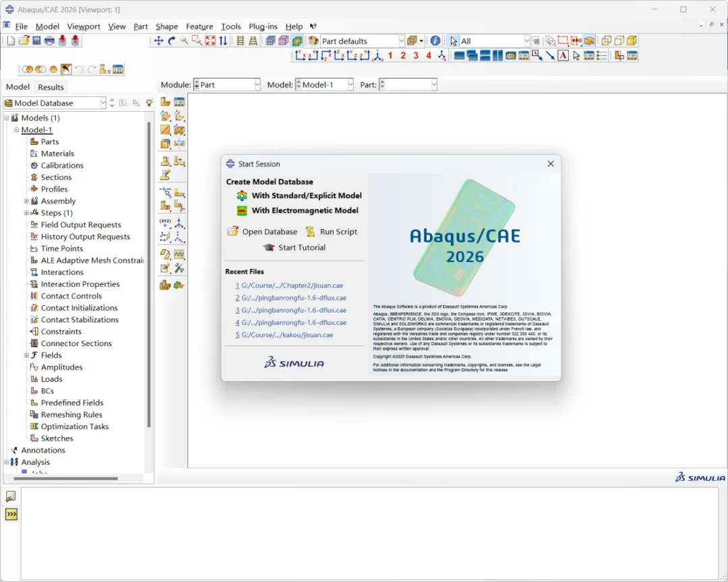728x582 pixels.
Task: Toggle parallel view (ladder with straight rails)
Action: pos(240,41)
